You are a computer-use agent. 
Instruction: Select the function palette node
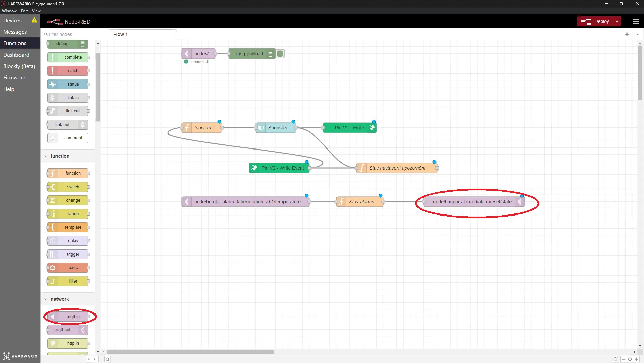(68, 173)
